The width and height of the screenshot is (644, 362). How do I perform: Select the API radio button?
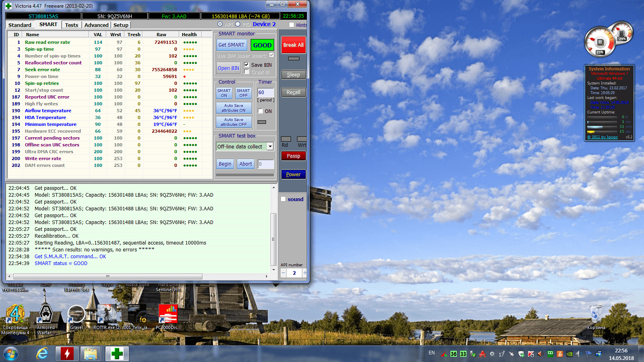point(220,24)
